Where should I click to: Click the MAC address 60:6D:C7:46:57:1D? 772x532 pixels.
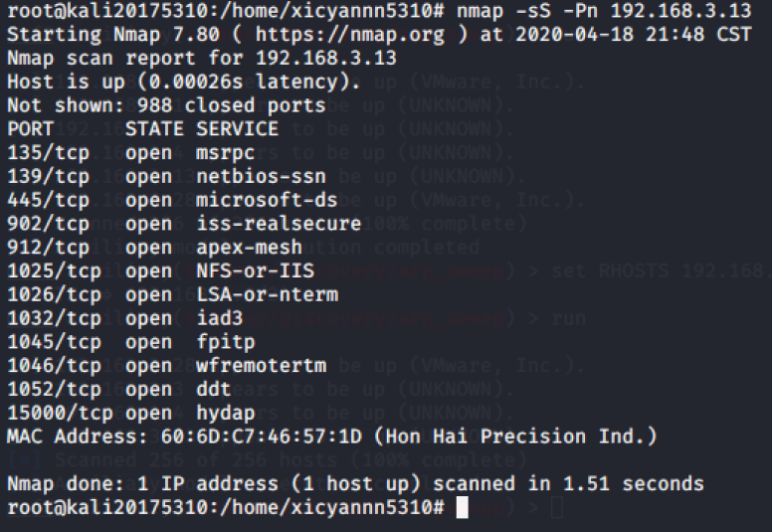(262, 437)
